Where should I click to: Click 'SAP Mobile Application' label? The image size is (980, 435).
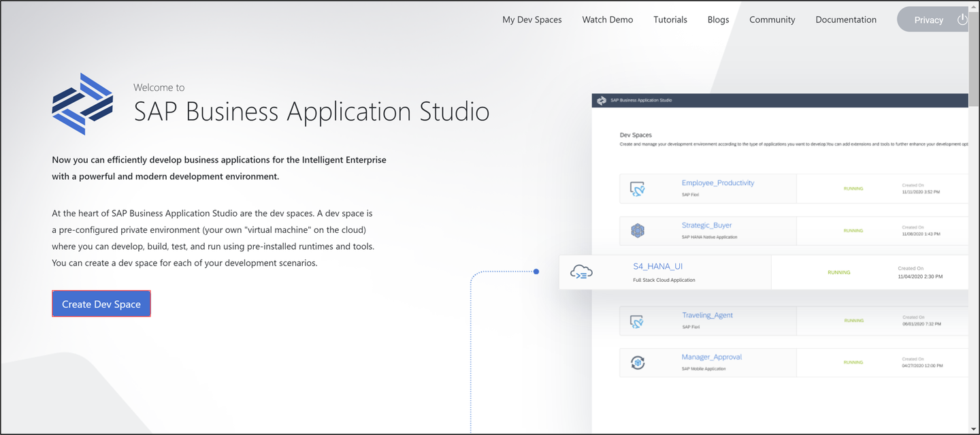[704, 368]
